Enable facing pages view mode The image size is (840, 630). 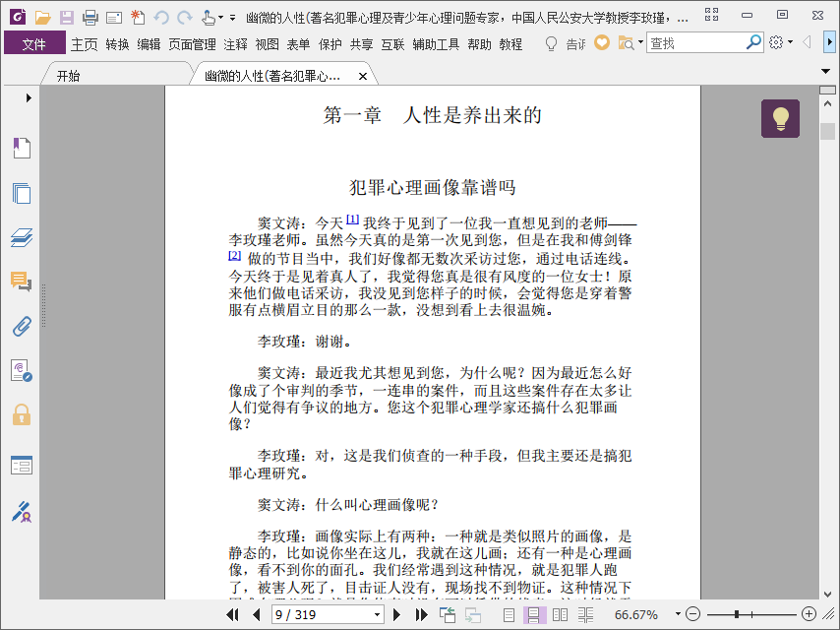pyautogui.click(x=560, y=615)
